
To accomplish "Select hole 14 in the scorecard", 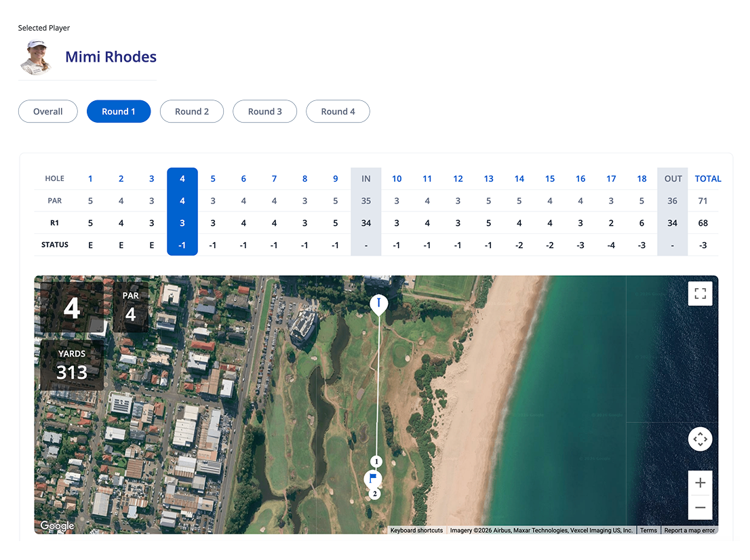I will point(519,179).
